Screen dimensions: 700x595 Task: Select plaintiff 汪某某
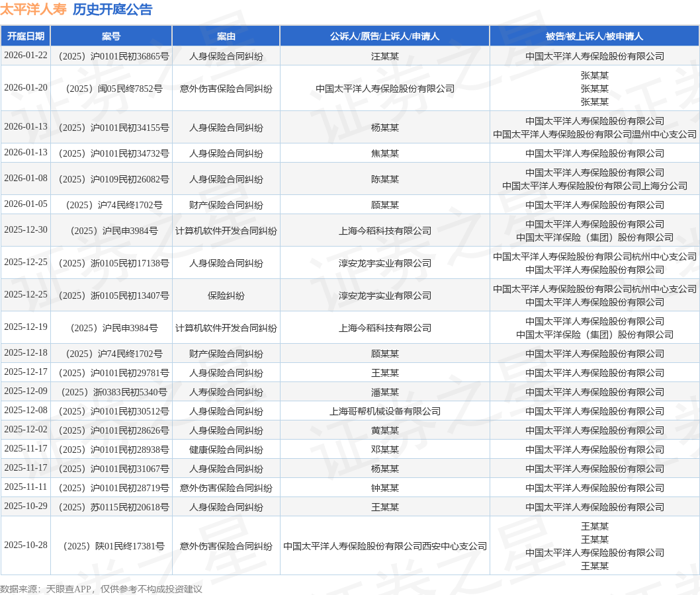pyautogui.click(x=385, y=57)
